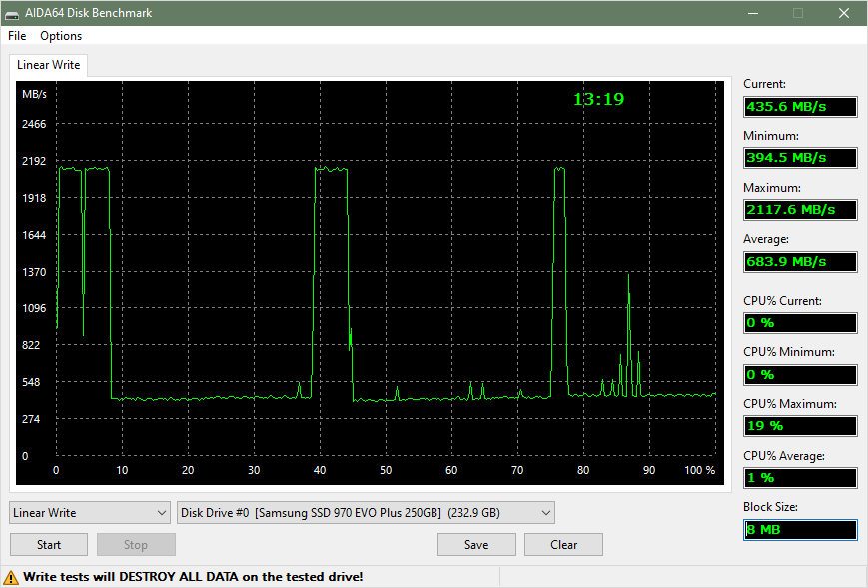Click the CPU% Average 1 % value

point(800,478)
